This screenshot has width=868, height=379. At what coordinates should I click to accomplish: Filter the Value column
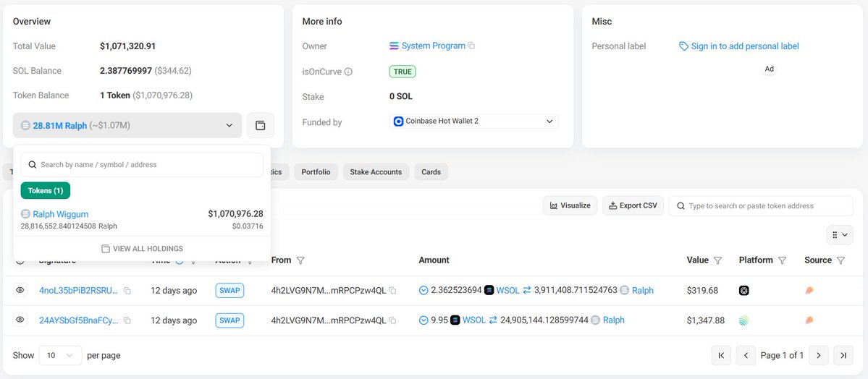717,260
